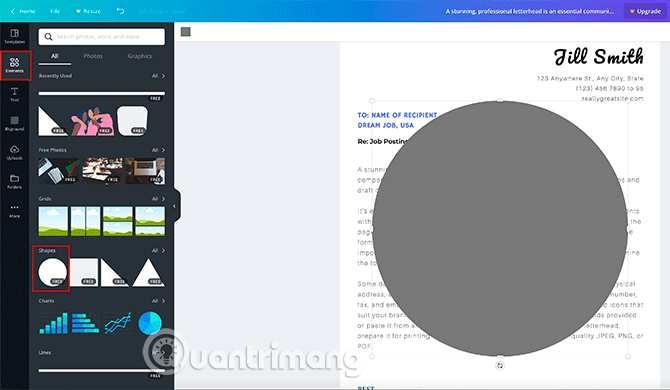Add the square shape from Shapes

click(x=84, y=272)
